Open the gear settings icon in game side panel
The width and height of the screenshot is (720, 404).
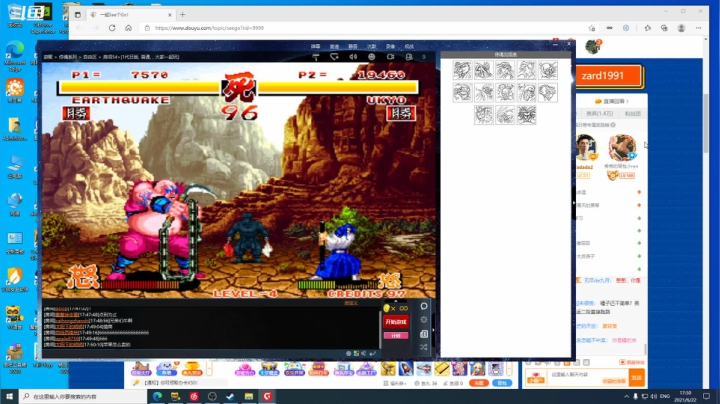(x=424, y=320)
